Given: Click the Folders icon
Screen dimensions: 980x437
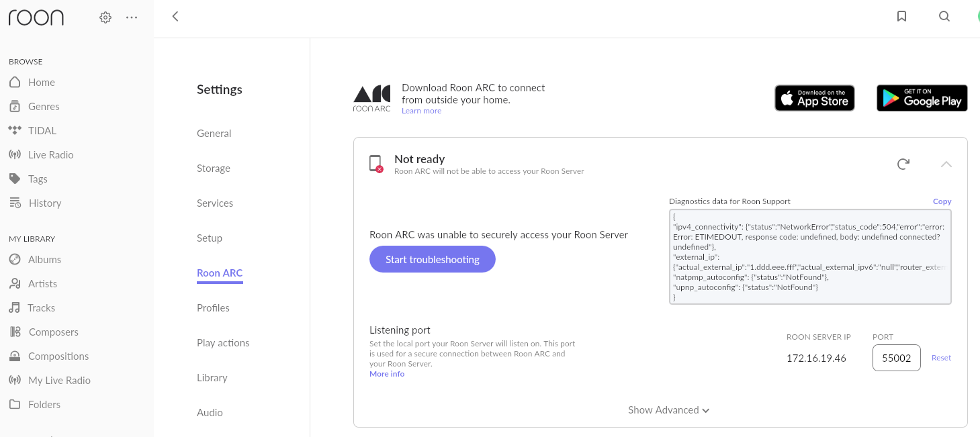Looking at the screenshot, I should click(x=15, y=404).
